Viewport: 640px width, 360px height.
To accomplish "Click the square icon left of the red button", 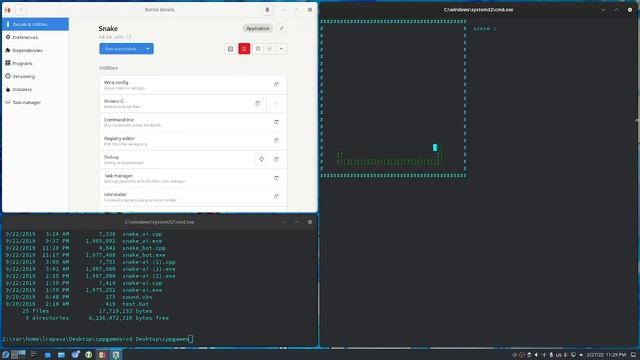I will click(231, 49).
